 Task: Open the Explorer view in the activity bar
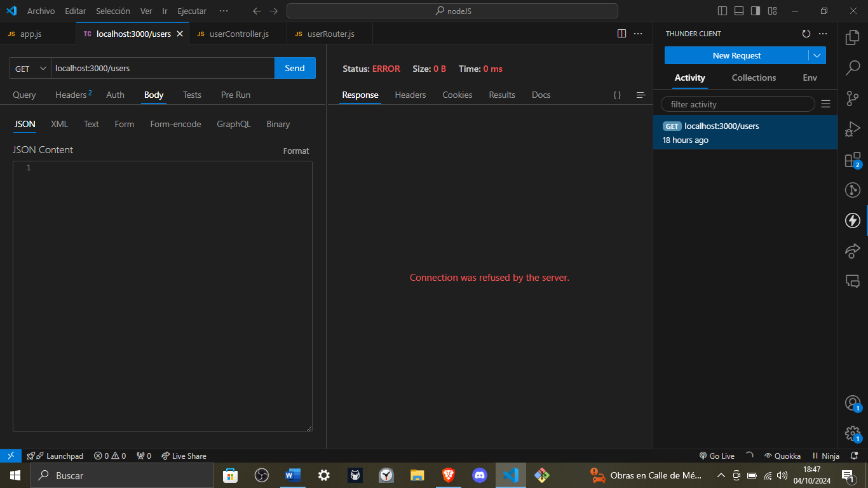tap(852, 37)
